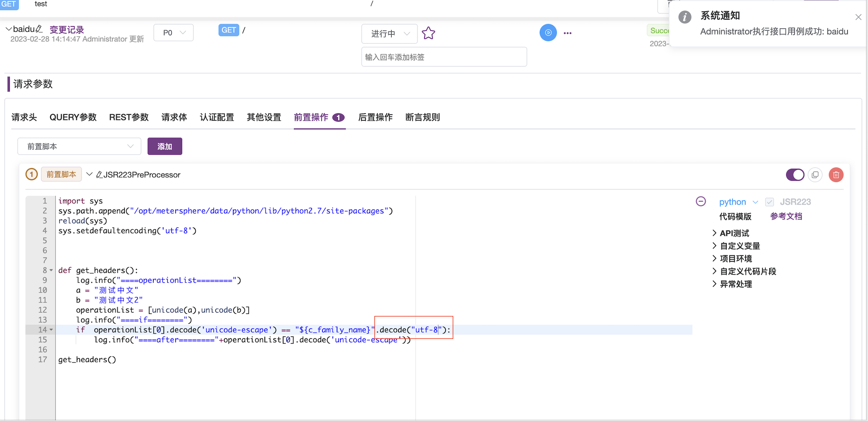Duplicate the JSR223PreProcessor script
The height and width of the screenshot is (421, 868).
pyautogui.click(x=815, y=175)
